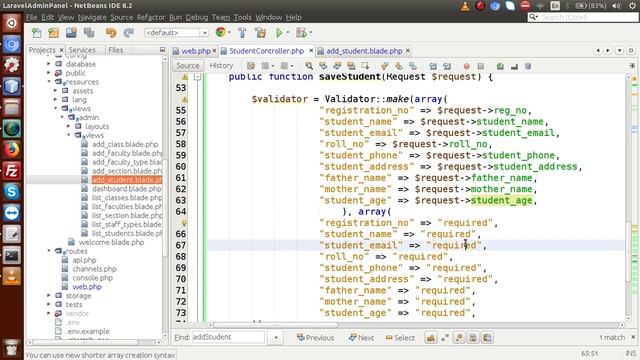Close the find bar

(x=633, y=337)
